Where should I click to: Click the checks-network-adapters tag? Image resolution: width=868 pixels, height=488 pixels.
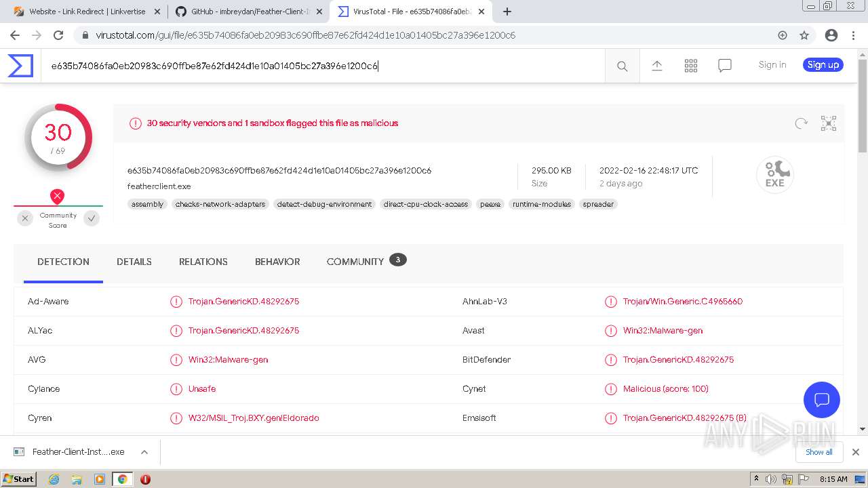(220, 204)
